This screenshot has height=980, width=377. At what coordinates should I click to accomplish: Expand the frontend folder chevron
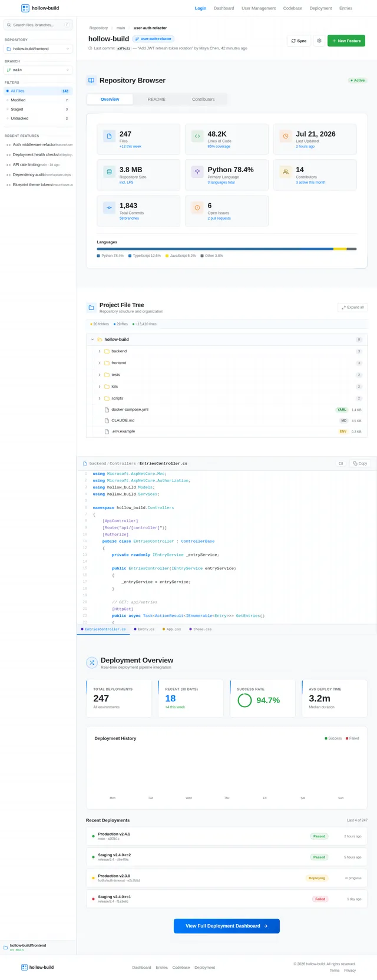100,363
